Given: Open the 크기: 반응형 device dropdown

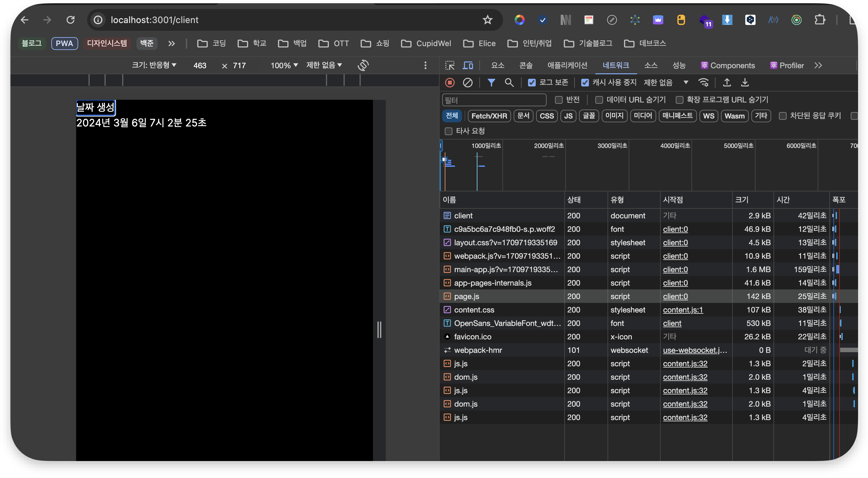Looking at the screenshot, I should [x=154, y=65].
